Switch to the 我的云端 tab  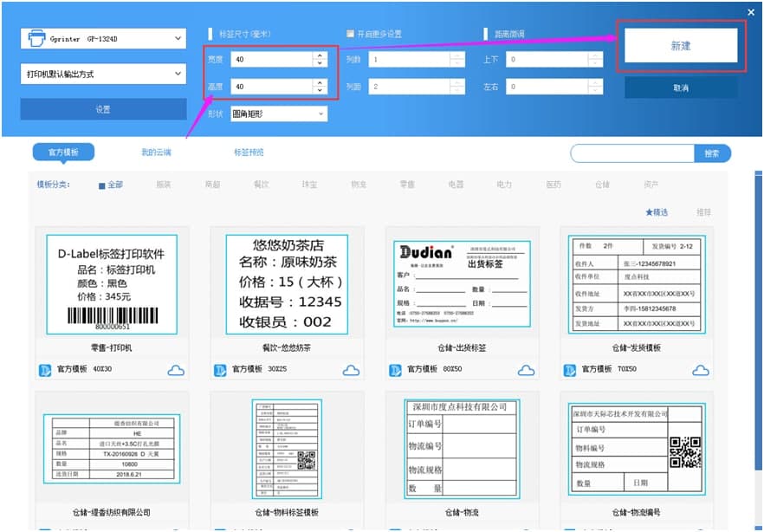pyautogui.click(x=156, y=152)
